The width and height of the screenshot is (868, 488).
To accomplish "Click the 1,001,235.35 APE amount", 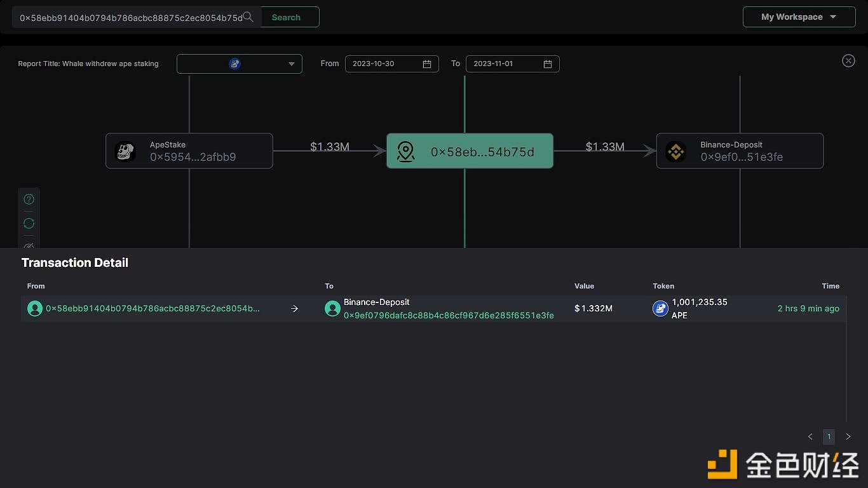I will click(x=700, y=308).
